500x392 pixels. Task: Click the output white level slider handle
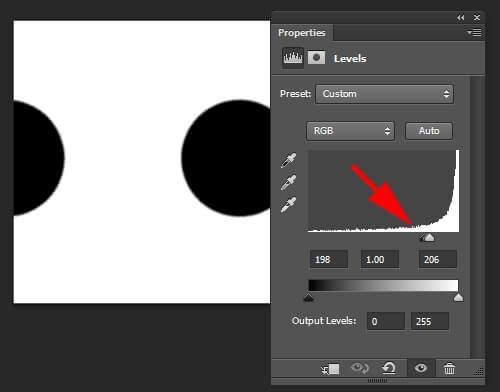coord(458,297)
